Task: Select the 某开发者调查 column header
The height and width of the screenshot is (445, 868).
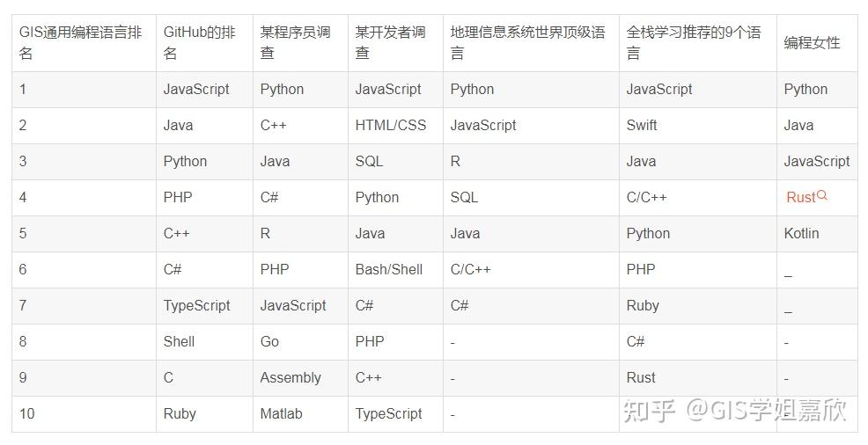Action: 395,43
